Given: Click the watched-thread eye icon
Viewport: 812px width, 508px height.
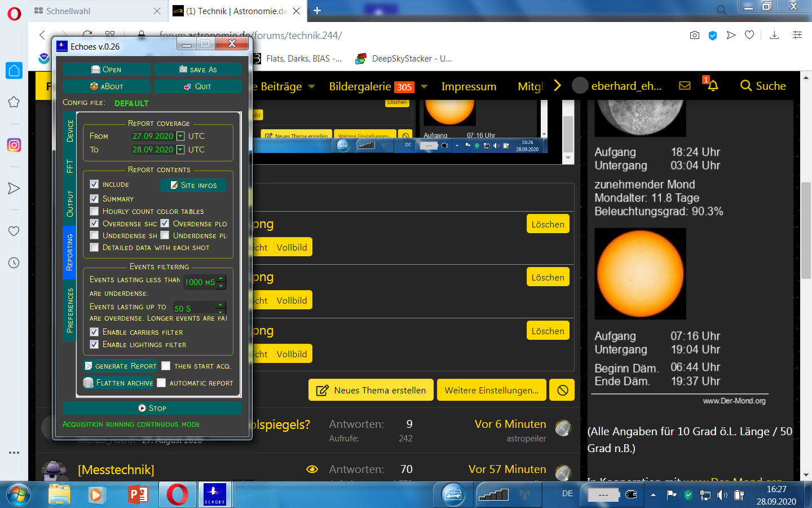Looking at the screenshot, I should tap(312, 469).
